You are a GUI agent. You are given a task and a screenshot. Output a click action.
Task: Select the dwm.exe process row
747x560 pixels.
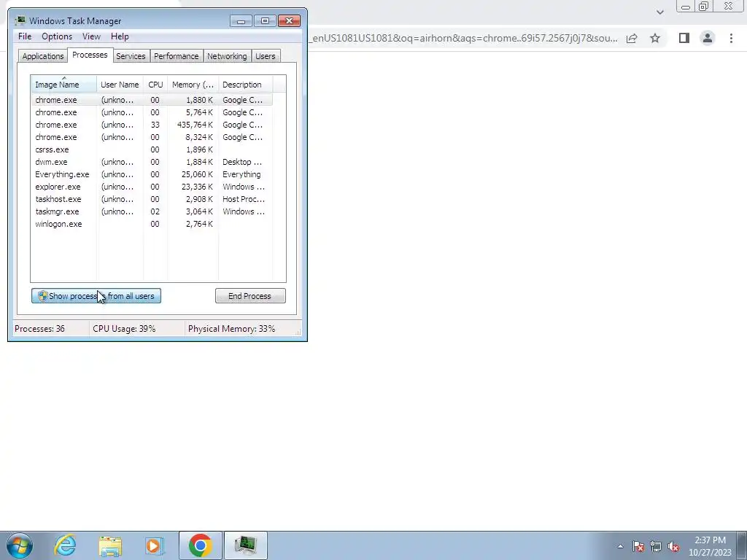click(x=152, y=162)
